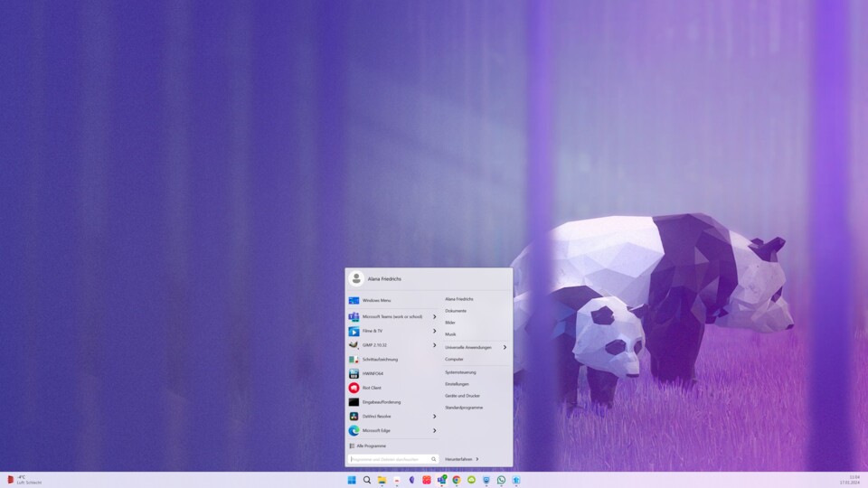Open Systemsteuerung from the right column
Screen dimensions: 868x488
coord(460,372)
